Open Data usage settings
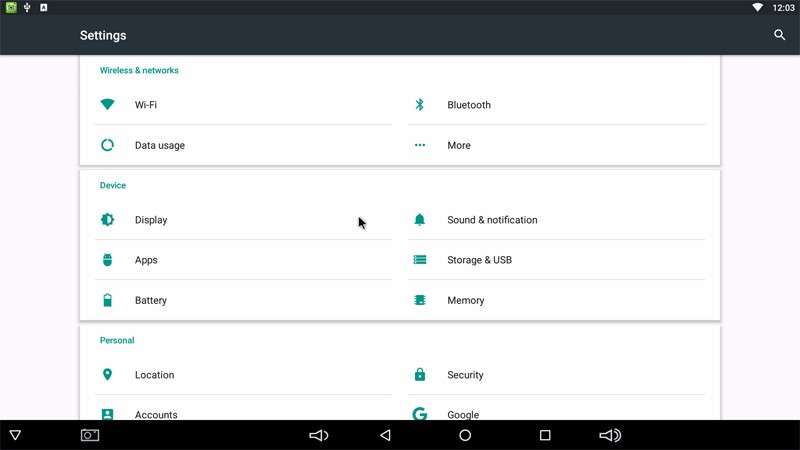Image resolution: width=800 pixels, height=450 pixels. (159, 145)
